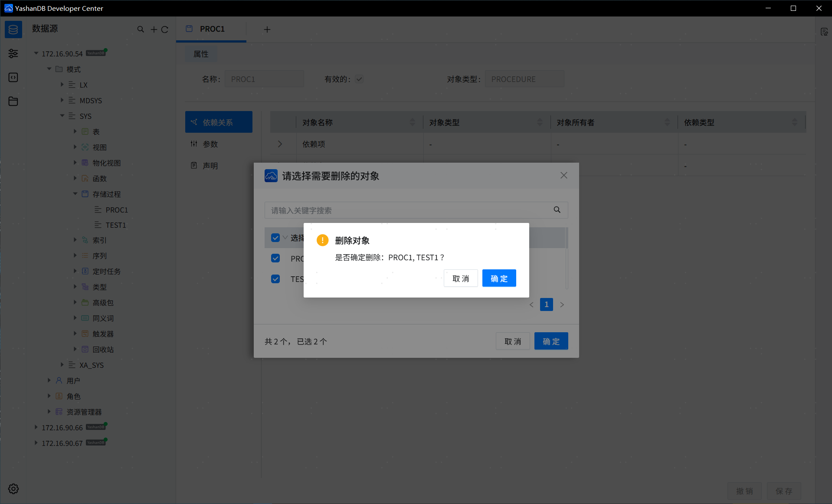Uncheck the TEST1 row checkbox
This screenshot has width=832, height=504.
275,279
